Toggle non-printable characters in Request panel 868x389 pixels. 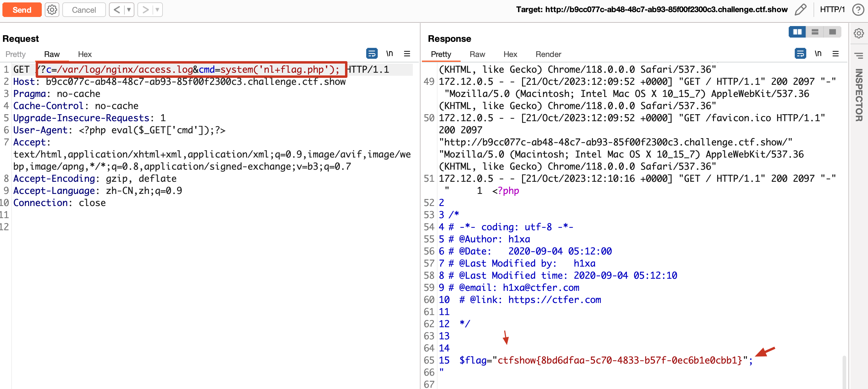point(390,53)
